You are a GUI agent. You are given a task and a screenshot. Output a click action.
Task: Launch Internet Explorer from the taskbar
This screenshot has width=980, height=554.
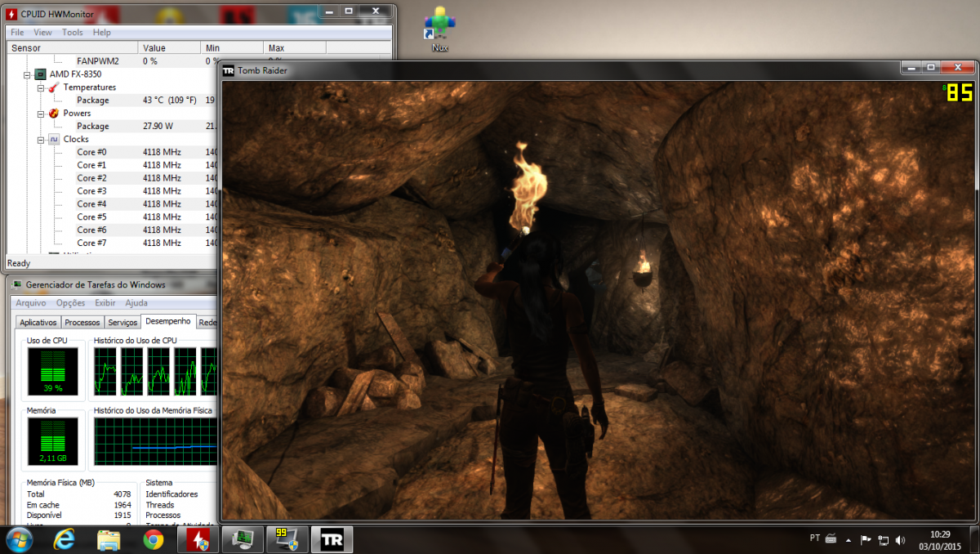point(65,539)
